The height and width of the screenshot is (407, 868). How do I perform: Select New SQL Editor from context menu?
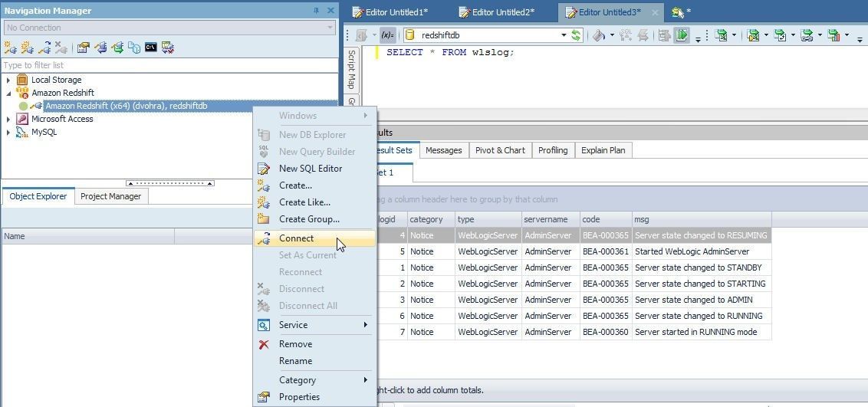pos(314,168)
